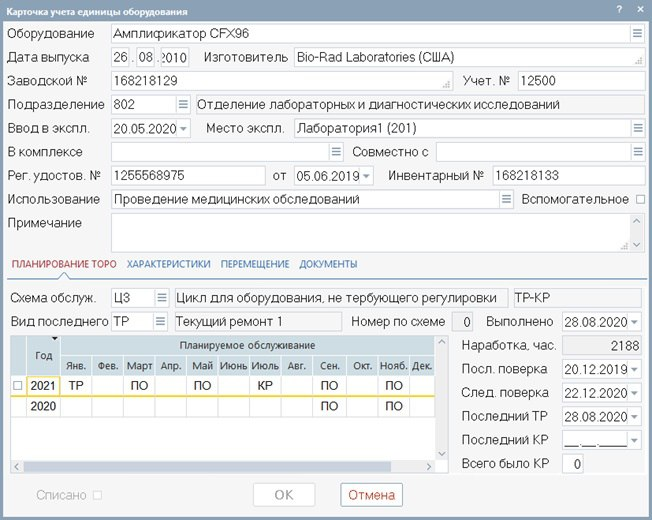The width and height of the screenshot is (652, 520).
Task: Open list icon for Совместно с field
Action: pos(638,152)
